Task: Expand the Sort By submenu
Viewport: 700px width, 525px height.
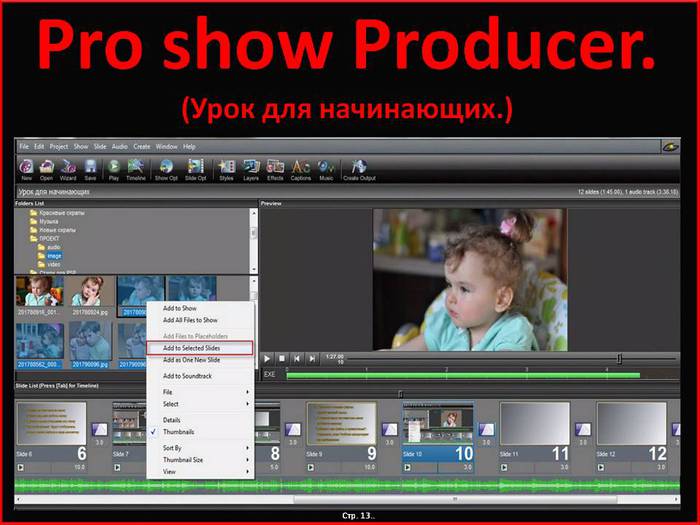Action: 200,448
